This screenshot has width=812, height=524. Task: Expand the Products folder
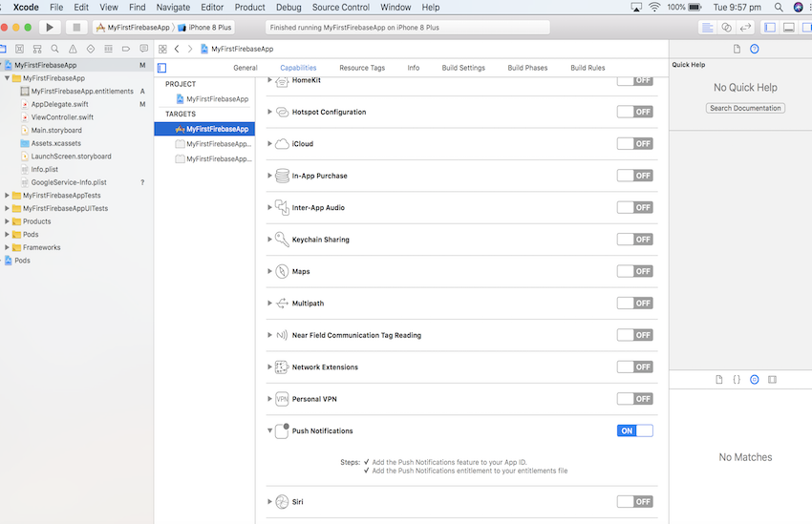coord(7,221)
